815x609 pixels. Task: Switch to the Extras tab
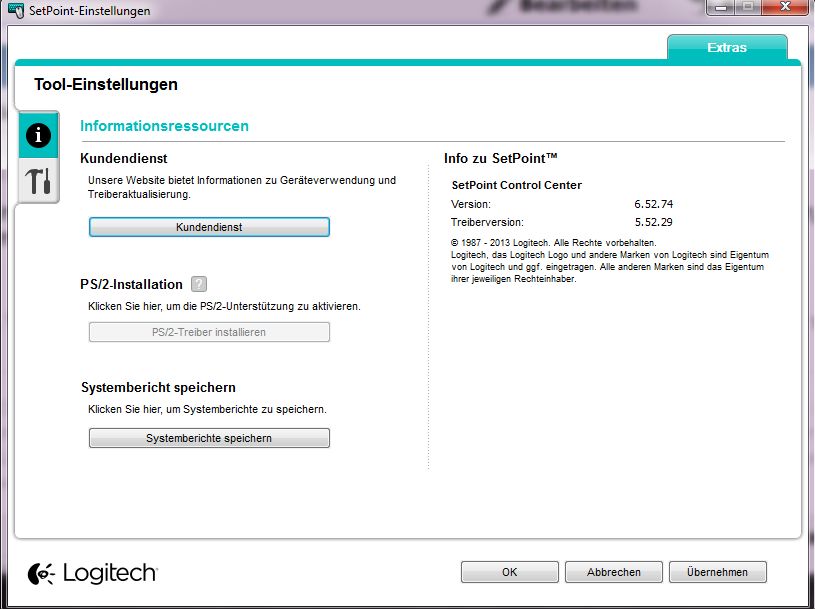point(727,47)
